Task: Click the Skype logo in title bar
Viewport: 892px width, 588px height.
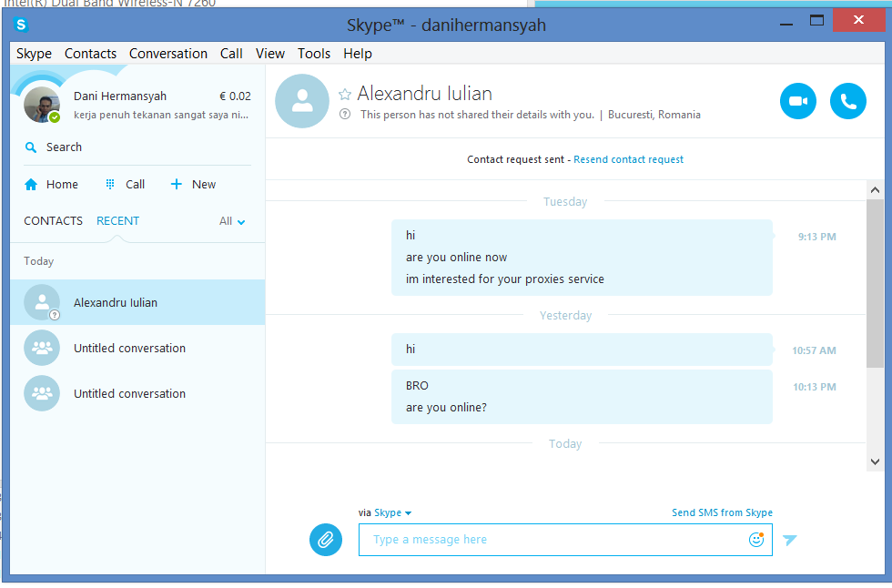Action: [21, 25]
